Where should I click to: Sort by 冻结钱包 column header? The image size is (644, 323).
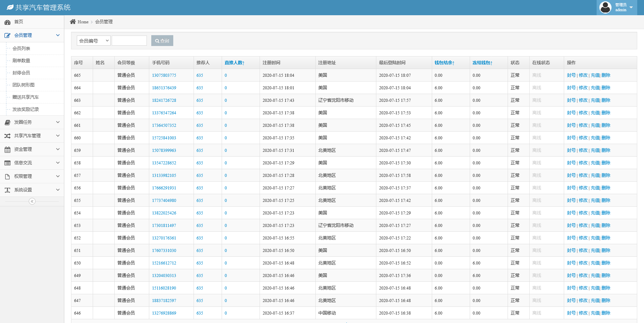(x=482, y=63)
